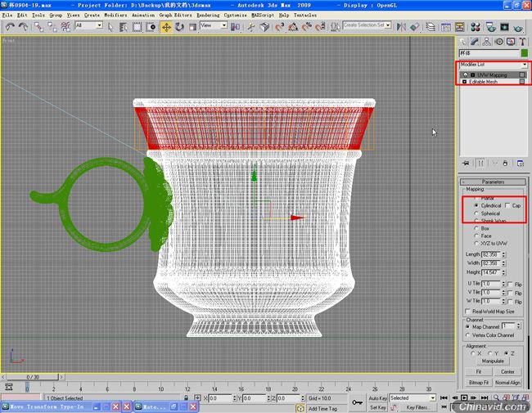Click the Align tool icon
532x413 pixels.
pos(414,27)
